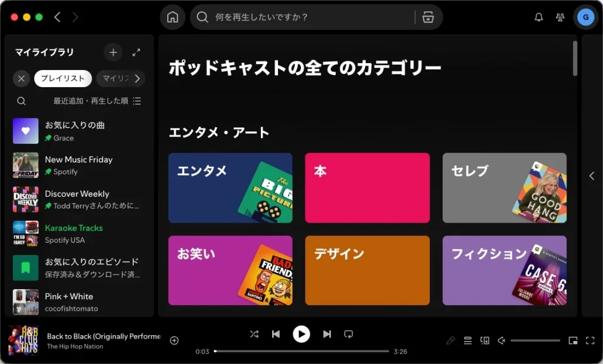Open the お笑い category card
The width and height of the screenshot is (603, 364).
click(230, 270)
